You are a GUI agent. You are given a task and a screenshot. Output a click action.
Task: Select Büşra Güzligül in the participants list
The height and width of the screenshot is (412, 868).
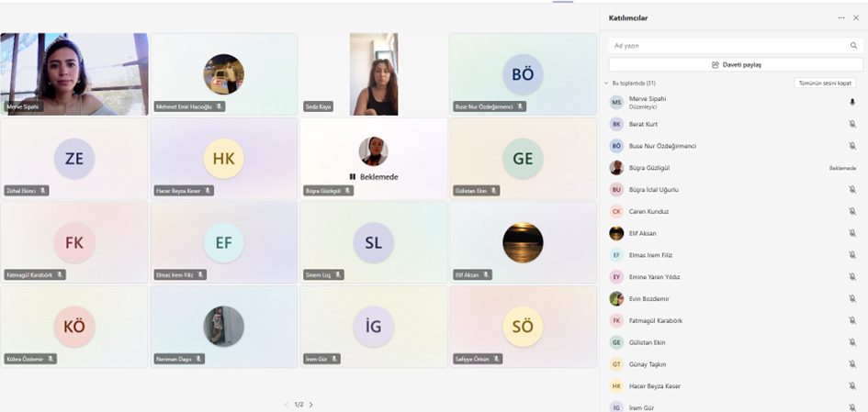[648, 168]
